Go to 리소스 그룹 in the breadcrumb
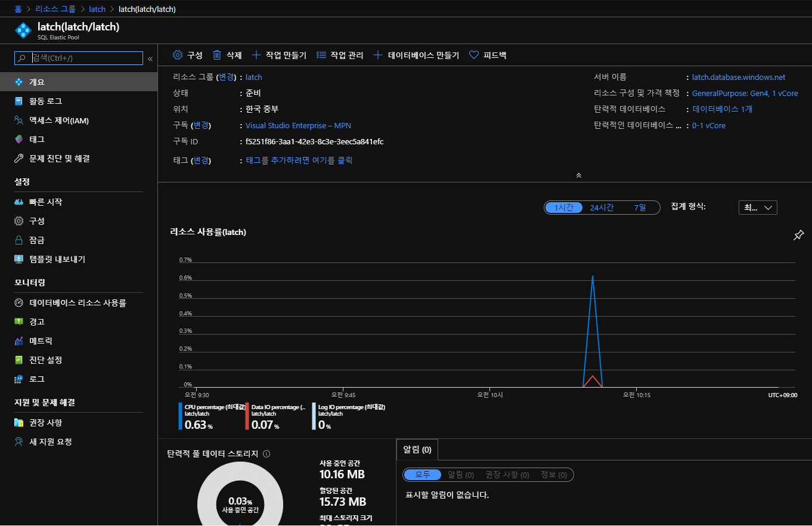Viewport: 812px width, 526px height. pyautogui.click(x=55, y=9)
